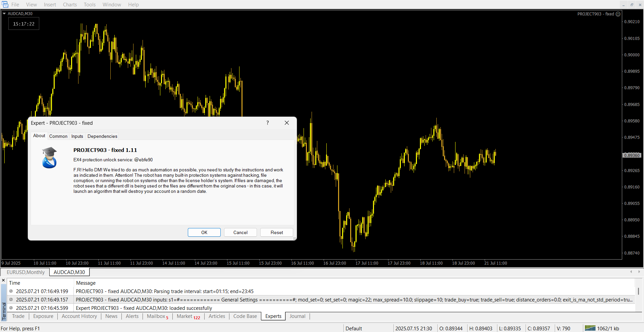Switch to the Inputs tab
644x332 pixels.
click(x=77, y=136)
